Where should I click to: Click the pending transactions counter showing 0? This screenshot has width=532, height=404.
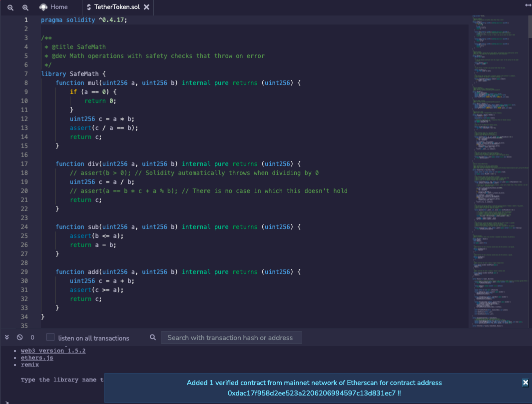(32, 337)
